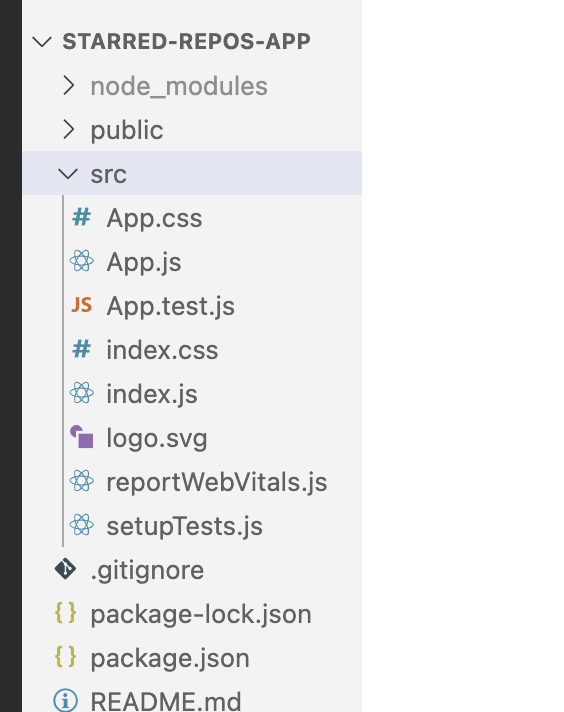
Task: Select logo.svg in the explorer
Action: pyautogui.click(x=157, y=439)
